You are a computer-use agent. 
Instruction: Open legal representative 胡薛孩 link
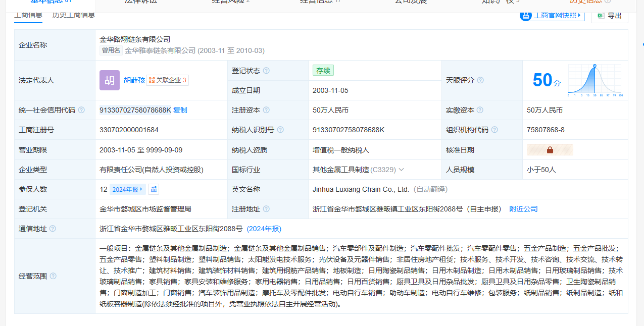pyautogui.click(x=134, y=80)
